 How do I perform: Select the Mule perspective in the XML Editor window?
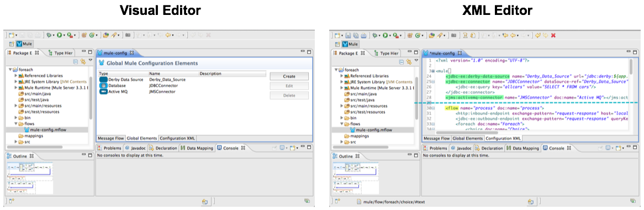pos(350,44)
